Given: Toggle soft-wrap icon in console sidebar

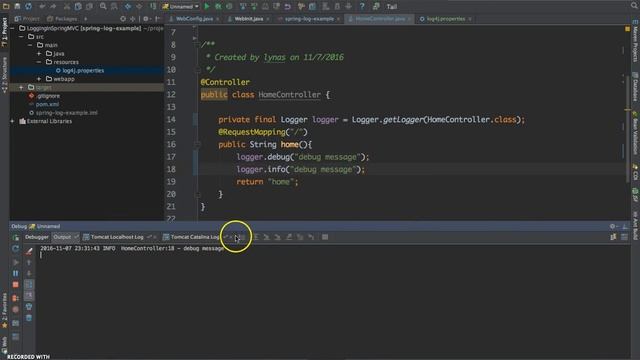Looking at the screenshot, I should (29, 284).
